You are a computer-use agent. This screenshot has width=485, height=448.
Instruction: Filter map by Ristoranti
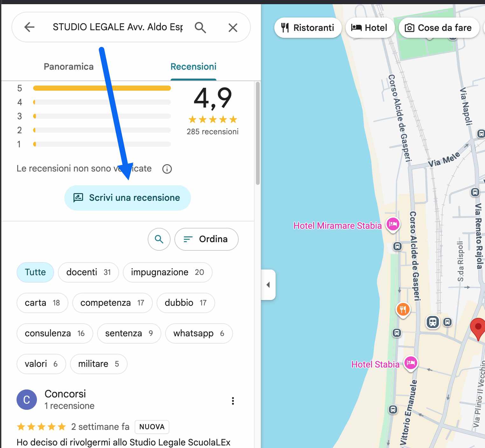coord(308,28)
